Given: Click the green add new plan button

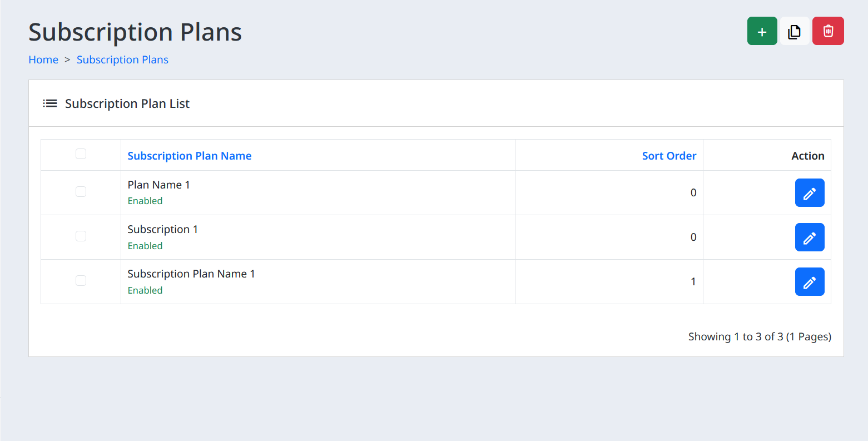Looking at the screenshot, I should tap(762, 31).
